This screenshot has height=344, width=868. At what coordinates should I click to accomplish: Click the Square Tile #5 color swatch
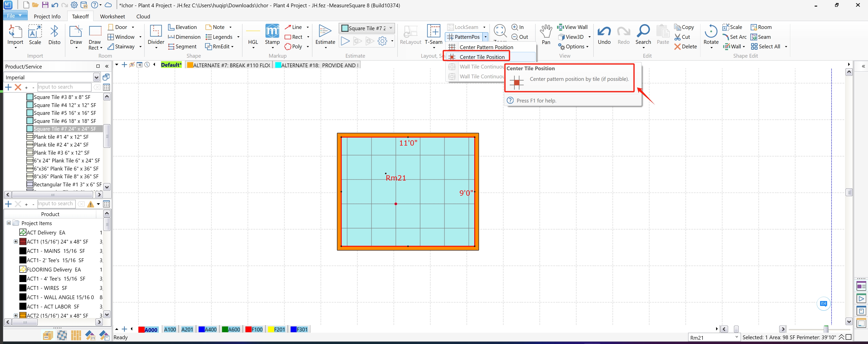point(30,113)
